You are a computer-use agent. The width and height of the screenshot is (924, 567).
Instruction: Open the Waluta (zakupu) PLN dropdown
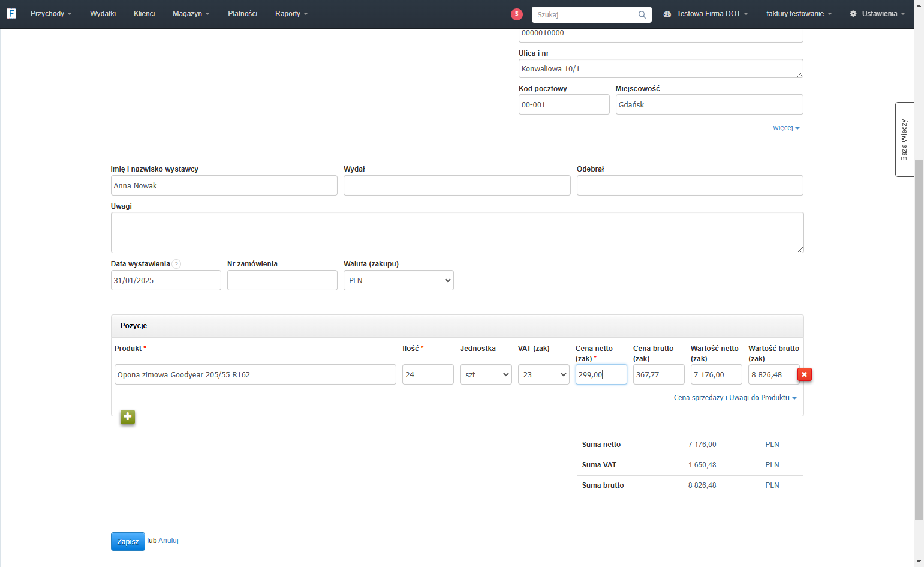point(399,280)
